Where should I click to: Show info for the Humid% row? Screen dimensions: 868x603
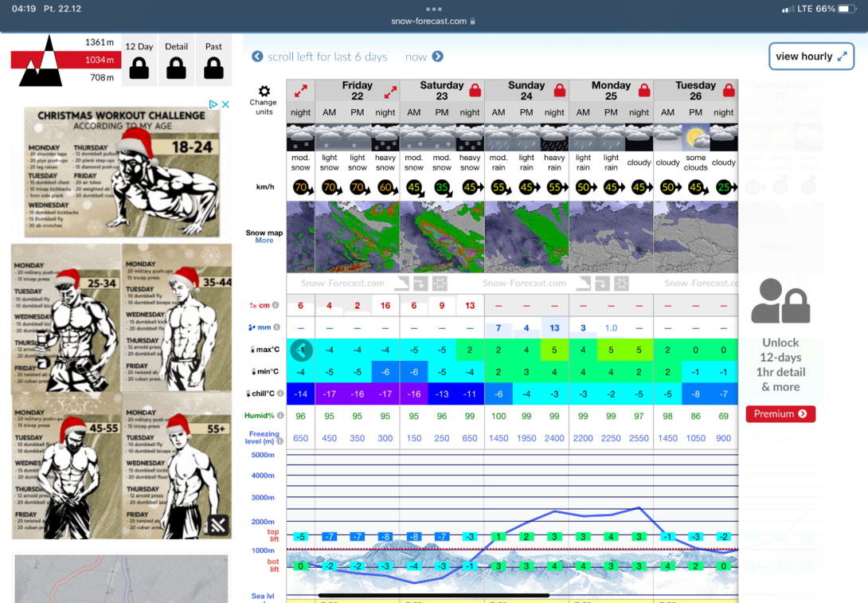tap(280, 415)
